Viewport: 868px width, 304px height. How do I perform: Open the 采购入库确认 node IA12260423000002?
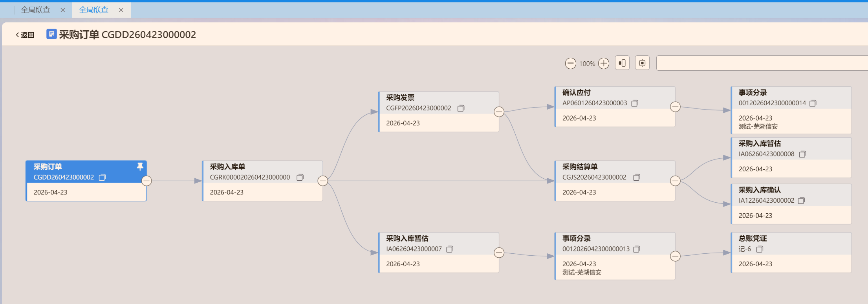pos(790,204)
